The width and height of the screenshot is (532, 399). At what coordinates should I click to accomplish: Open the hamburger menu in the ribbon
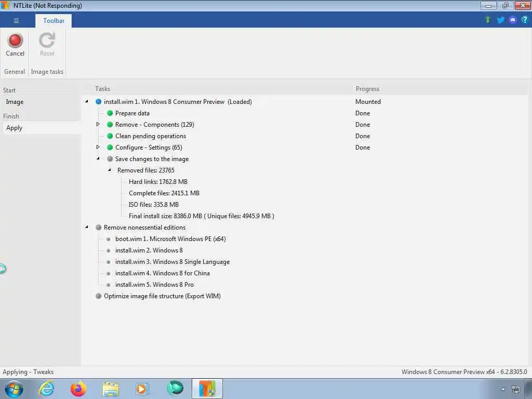point(16,21)
